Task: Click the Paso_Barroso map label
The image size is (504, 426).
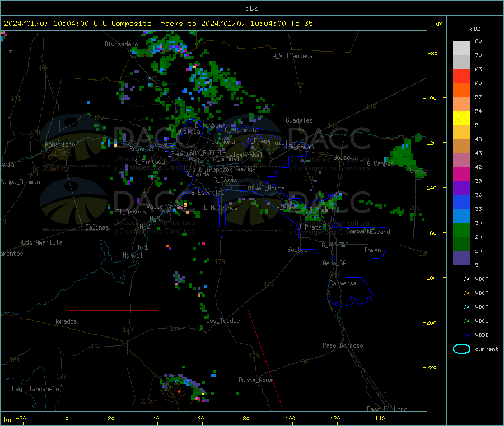Action: (343, 345)
